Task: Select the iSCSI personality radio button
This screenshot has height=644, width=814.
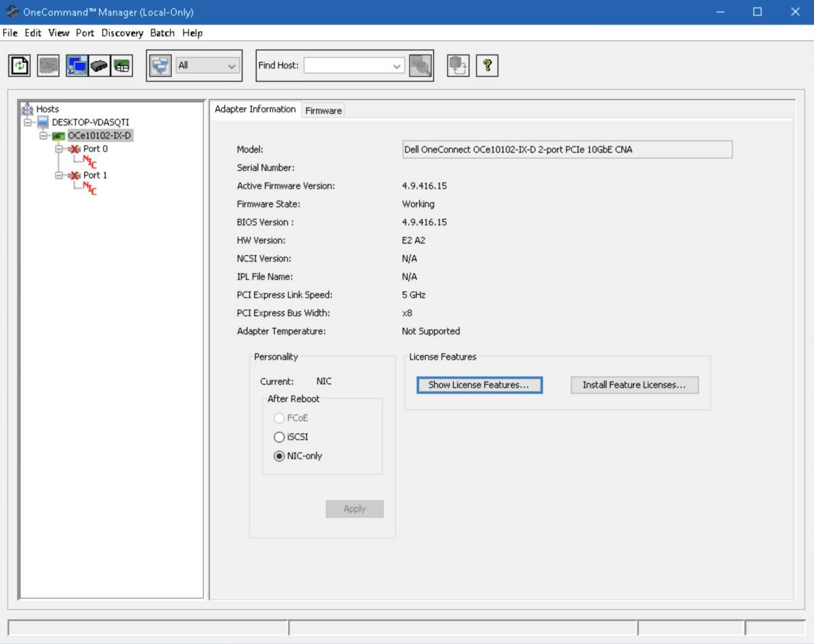Action: 279,437
